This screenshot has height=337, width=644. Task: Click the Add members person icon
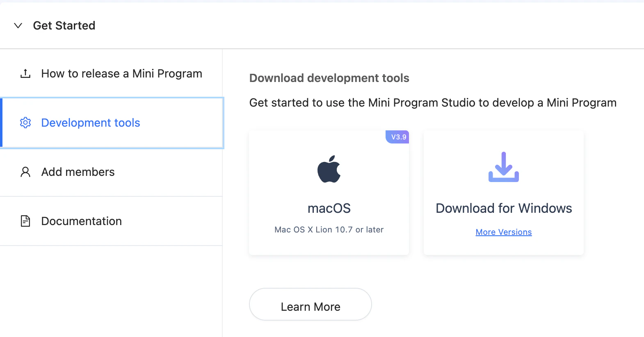click(25, 172)
